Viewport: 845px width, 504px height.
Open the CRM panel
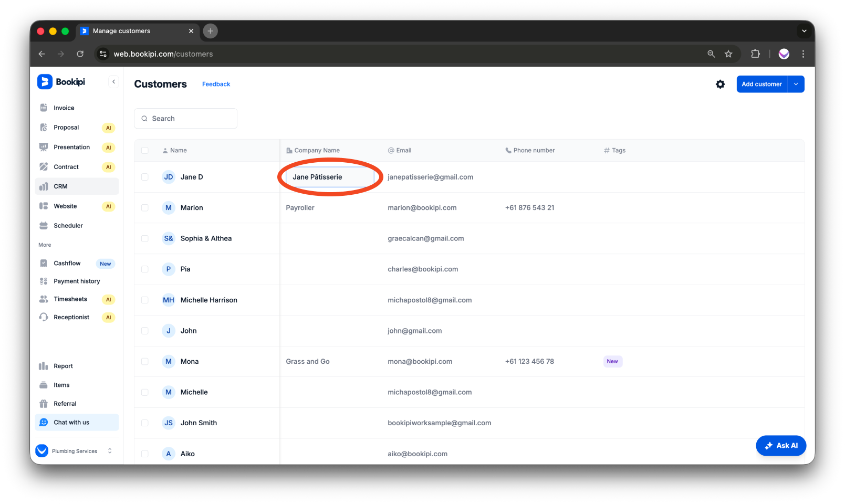[x=60, y=186]
